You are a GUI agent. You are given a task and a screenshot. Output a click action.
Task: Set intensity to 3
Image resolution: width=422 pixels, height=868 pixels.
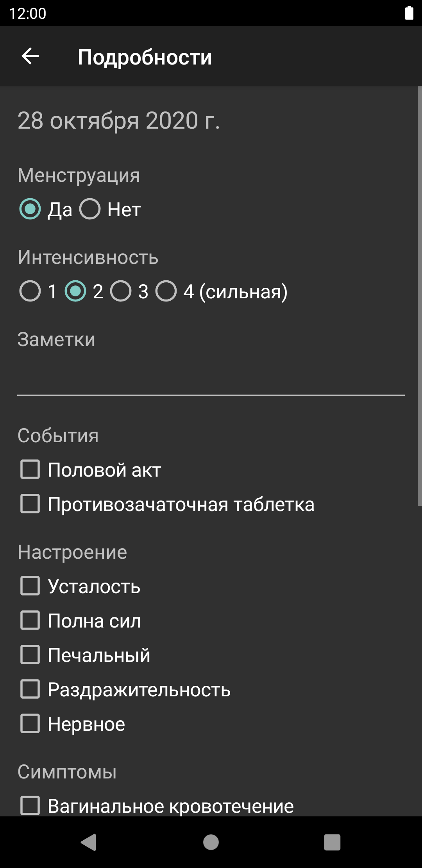point(121,291)
